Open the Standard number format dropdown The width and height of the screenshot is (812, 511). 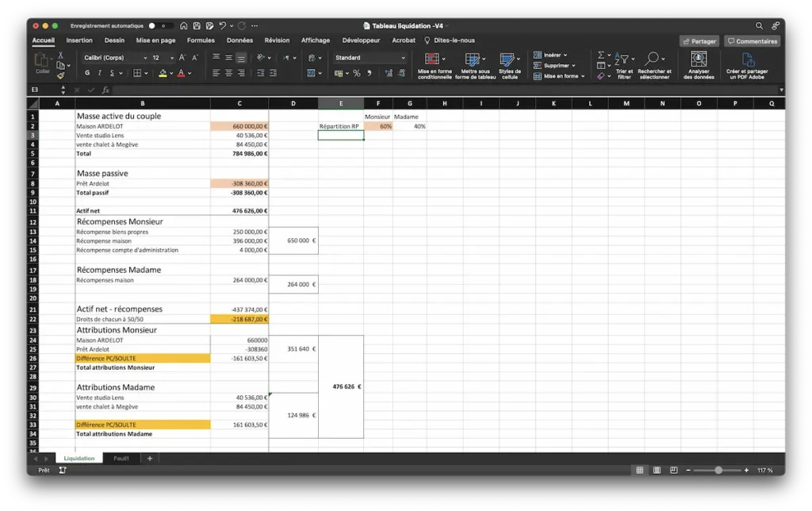[369, 57]
